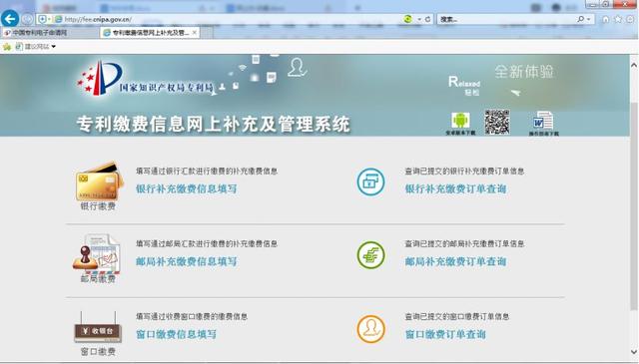Click the bank order query circle icon
The image size is (639, 364).
click(x=370, y=182)
